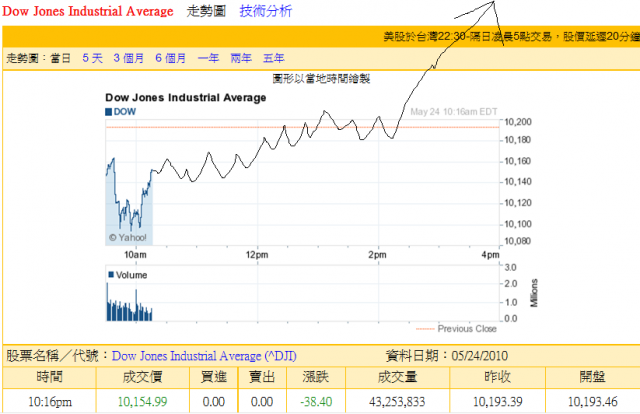The height and width of the screenshot is (414, 640).
Task: Click the chart title Dow Jones Industrial Average
Action: click(x=186, y=98)
